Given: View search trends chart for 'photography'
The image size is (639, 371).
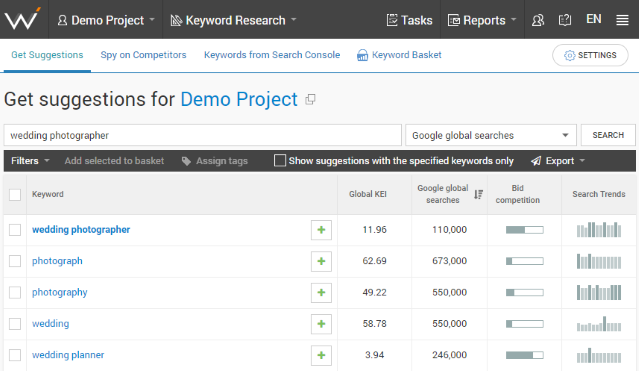Looking at the screenshot, I should coord(599,292).
